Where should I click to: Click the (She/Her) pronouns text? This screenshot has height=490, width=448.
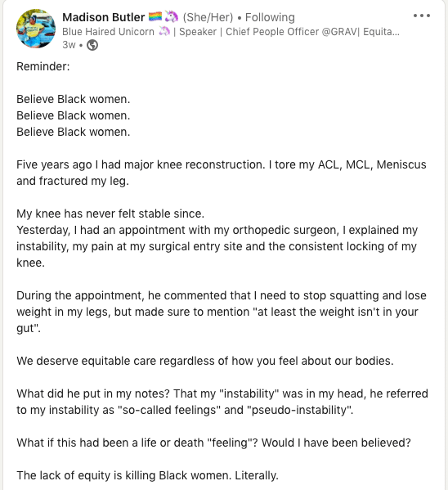click(208, 17)
